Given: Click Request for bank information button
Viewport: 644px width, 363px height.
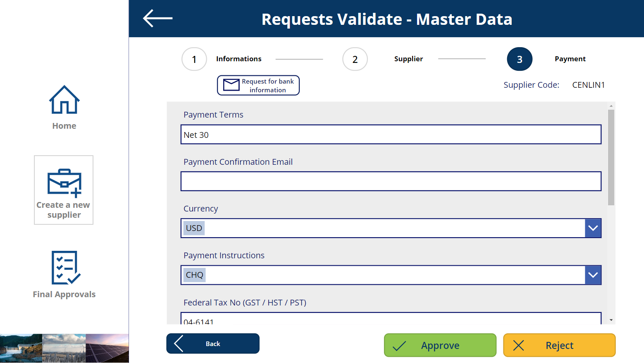Looking at the screenshot, I should 258,85.
